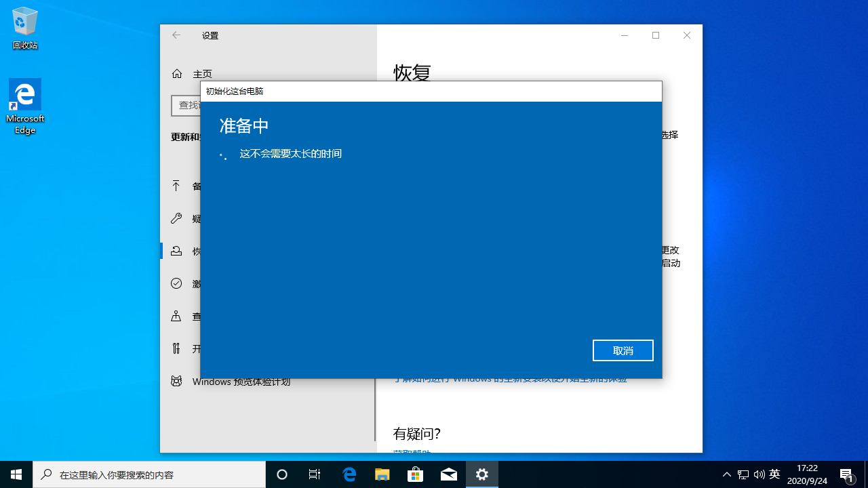The height and width of the screenshot is (488, 868).
Task: Show hidden system tray icons
Action: (x=727, y=474)
